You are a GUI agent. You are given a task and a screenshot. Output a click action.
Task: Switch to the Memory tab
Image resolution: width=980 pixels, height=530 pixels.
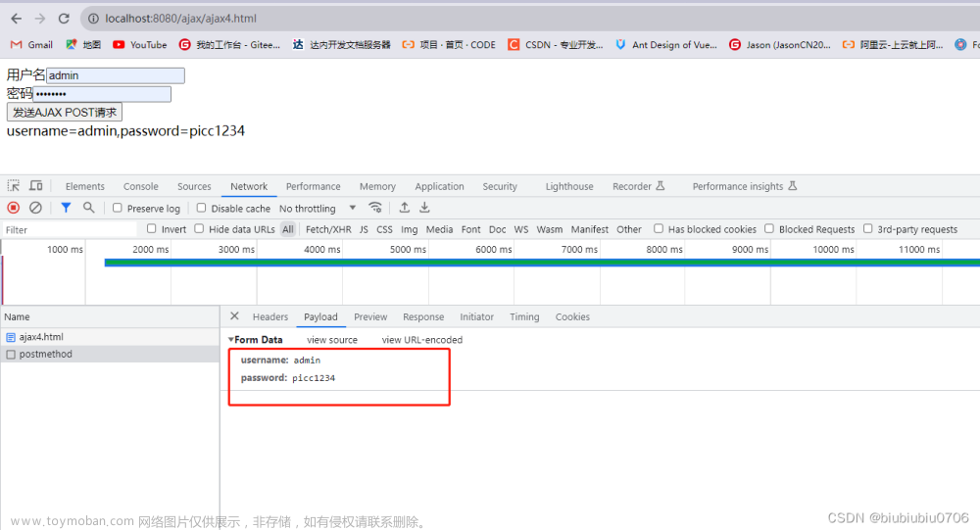point(377,186)
